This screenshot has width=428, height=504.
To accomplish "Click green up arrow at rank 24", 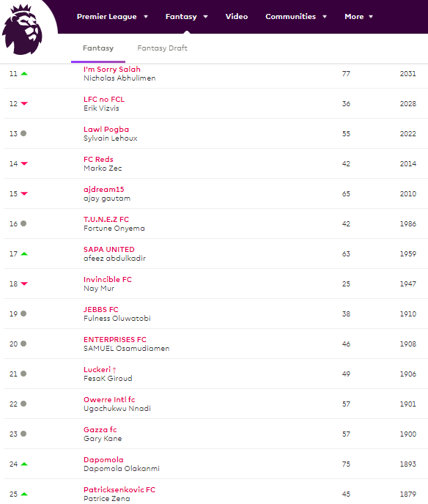I will click(x=24, y=464).
